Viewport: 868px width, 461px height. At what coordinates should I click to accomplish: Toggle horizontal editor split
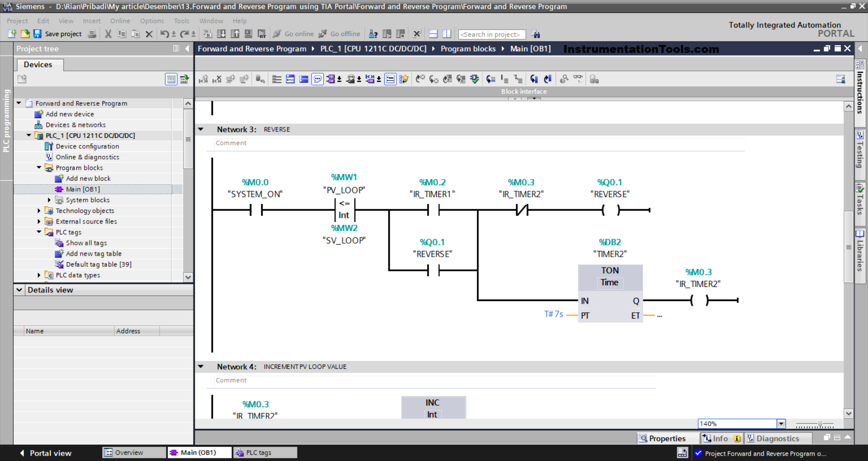tap(433, 34)
